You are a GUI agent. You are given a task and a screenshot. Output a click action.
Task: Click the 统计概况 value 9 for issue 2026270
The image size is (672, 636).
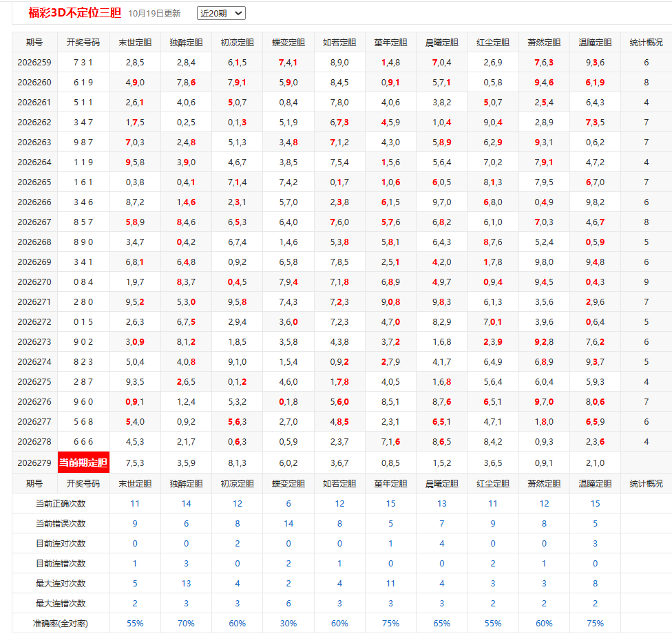(x=647, y=282)
